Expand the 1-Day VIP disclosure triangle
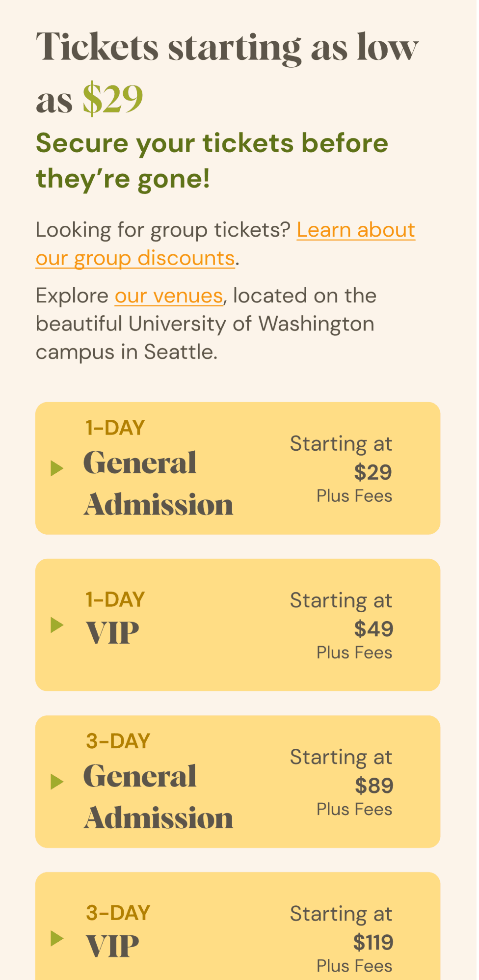The image size is (479, 980). point(57,625)
